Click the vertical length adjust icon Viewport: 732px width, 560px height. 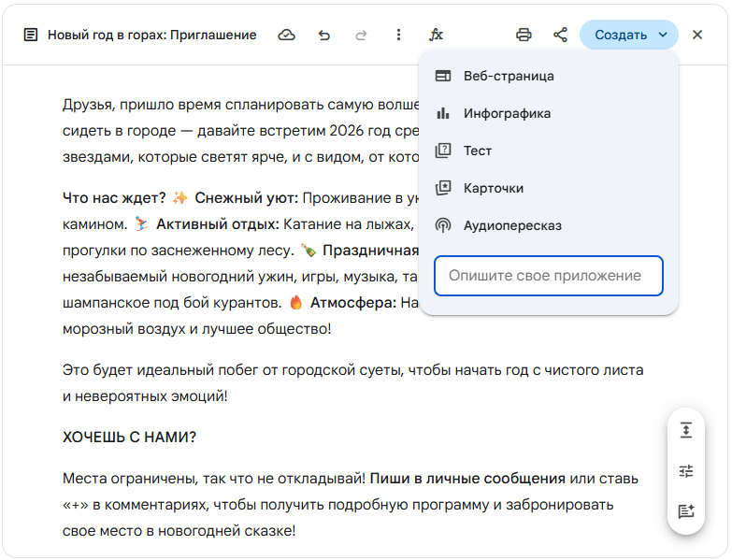(x=686, y=430)
